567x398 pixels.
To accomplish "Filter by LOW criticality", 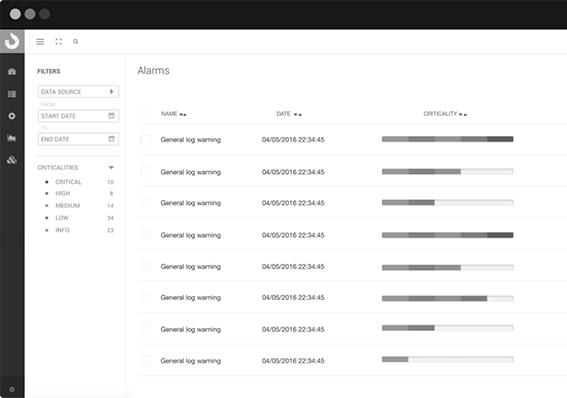I will pos(61,218).
